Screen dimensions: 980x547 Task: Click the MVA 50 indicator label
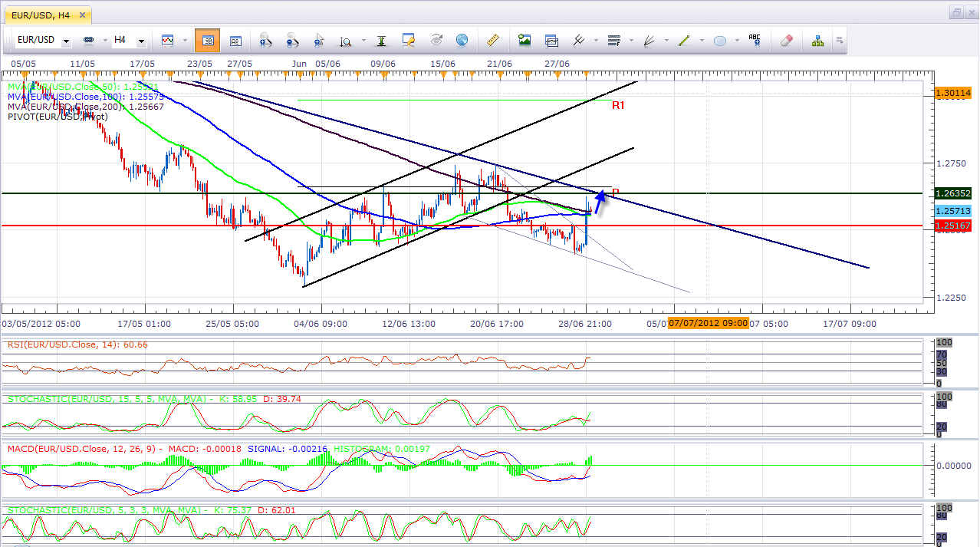pos(84,87)
